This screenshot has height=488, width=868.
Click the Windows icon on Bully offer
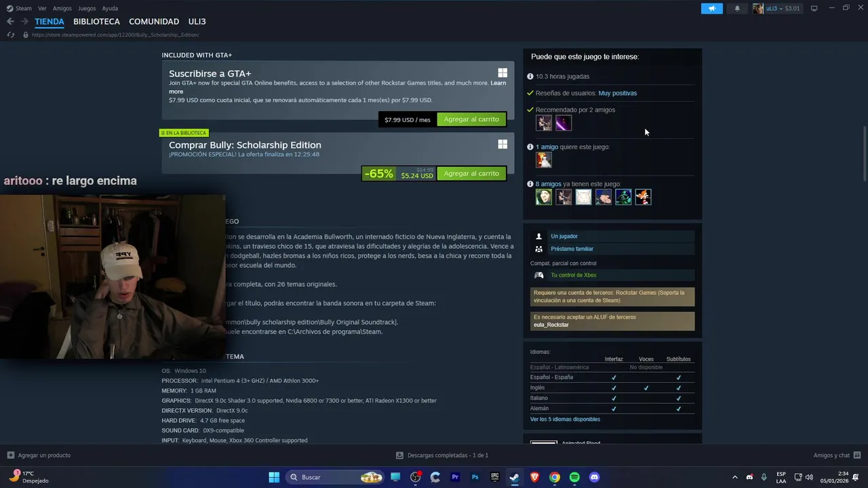point(502,144)
